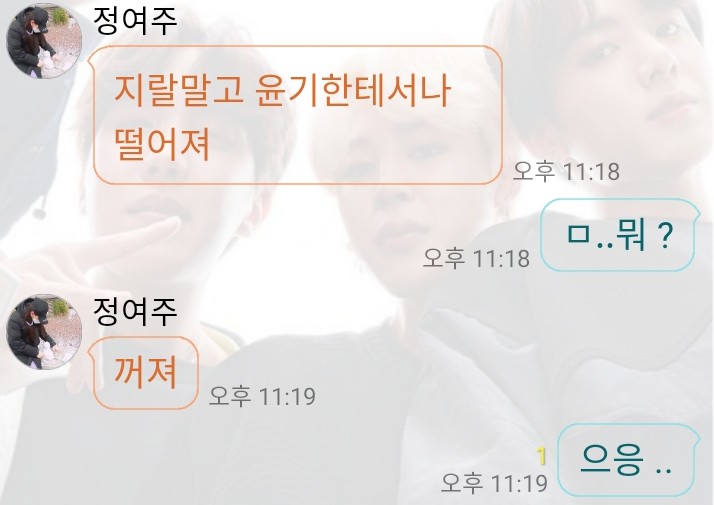The width and height of the screenshot is (714, 505).
Task: Select the sender name 정여주 above 꺼져 bubble
Action: [x=135, y=311]
